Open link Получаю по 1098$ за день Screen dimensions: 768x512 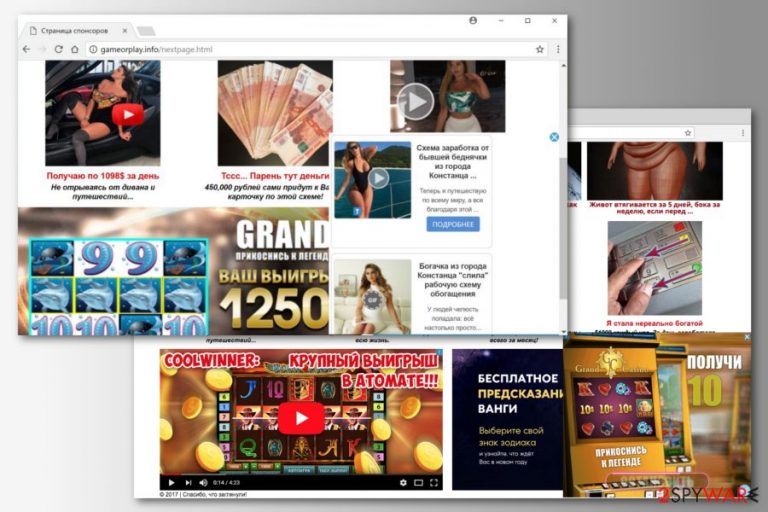(x=103, y=175)
